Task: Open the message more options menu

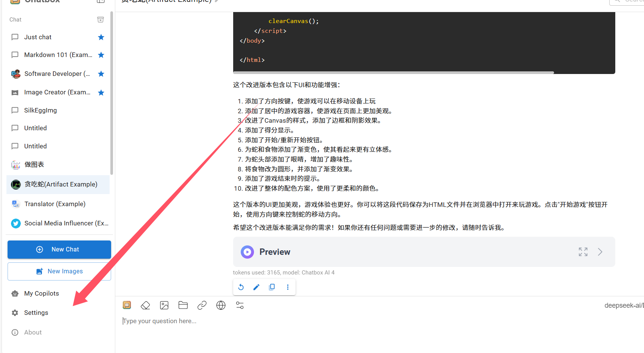Action: click(x=288, y=287)
